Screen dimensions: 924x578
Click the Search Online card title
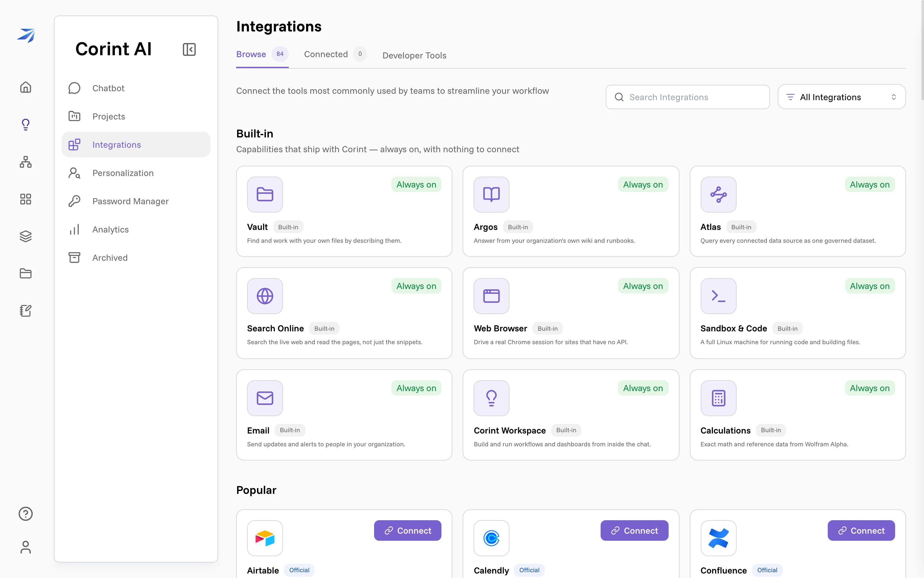coord(275,328)
